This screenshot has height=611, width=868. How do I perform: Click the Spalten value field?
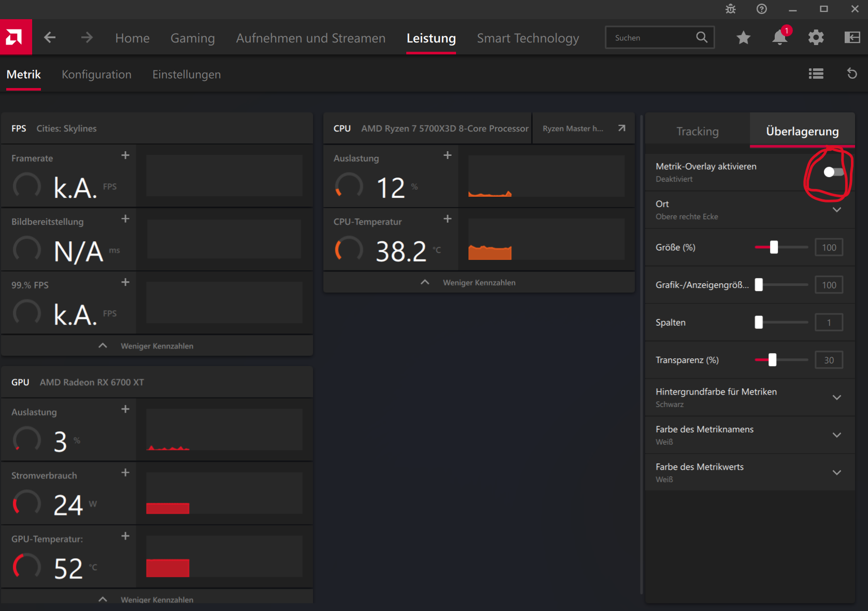(x=829, y=323)
